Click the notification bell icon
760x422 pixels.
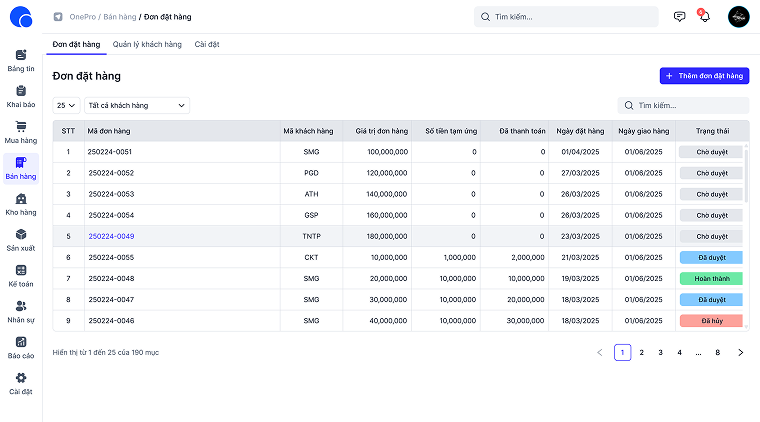tap(704, 17)
